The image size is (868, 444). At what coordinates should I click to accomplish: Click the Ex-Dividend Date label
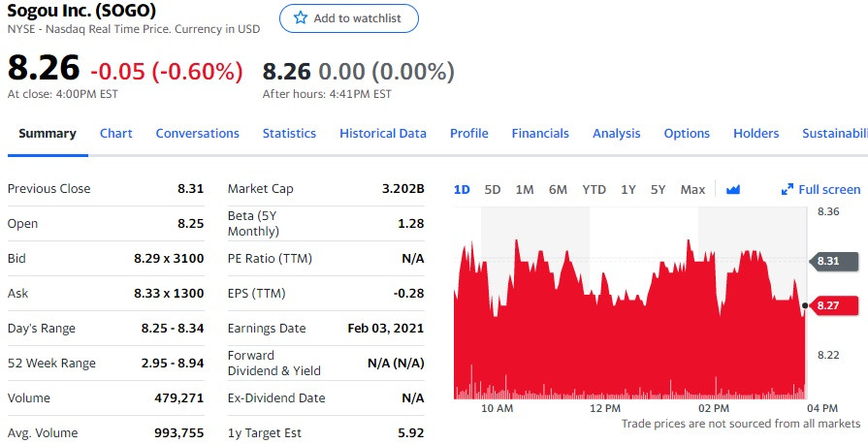pyautogui.click(x=276, y=398)
